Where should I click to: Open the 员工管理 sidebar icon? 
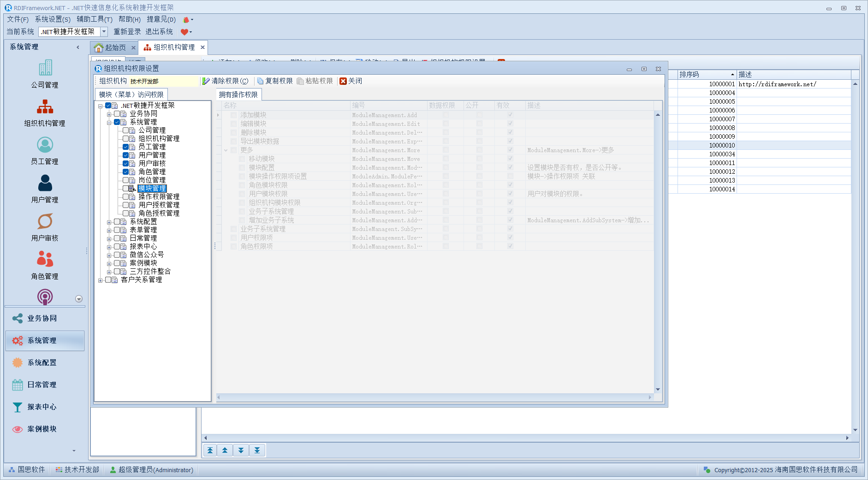[x=45, y=145]
